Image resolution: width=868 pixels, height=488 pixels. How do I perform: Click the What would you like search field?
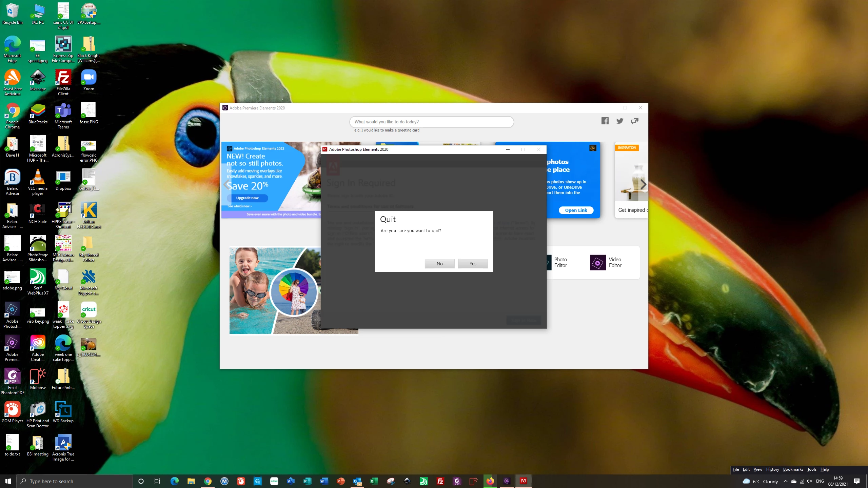431,122
